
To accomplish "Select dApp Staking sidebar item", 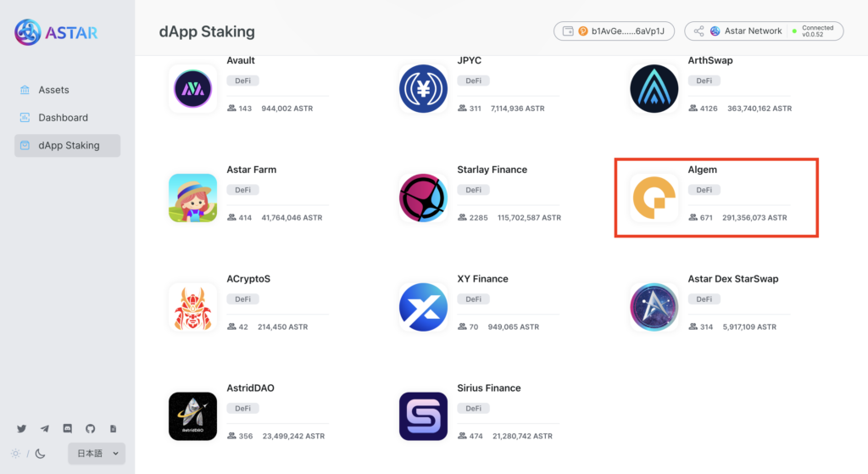I will [x=67, y=146].
